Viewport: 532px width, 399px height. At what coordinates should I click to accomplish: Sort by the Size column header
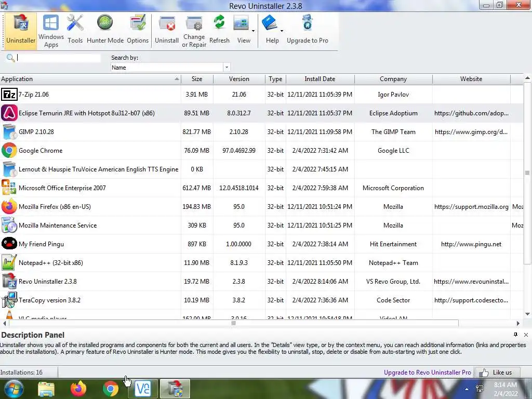coord(197,79)
